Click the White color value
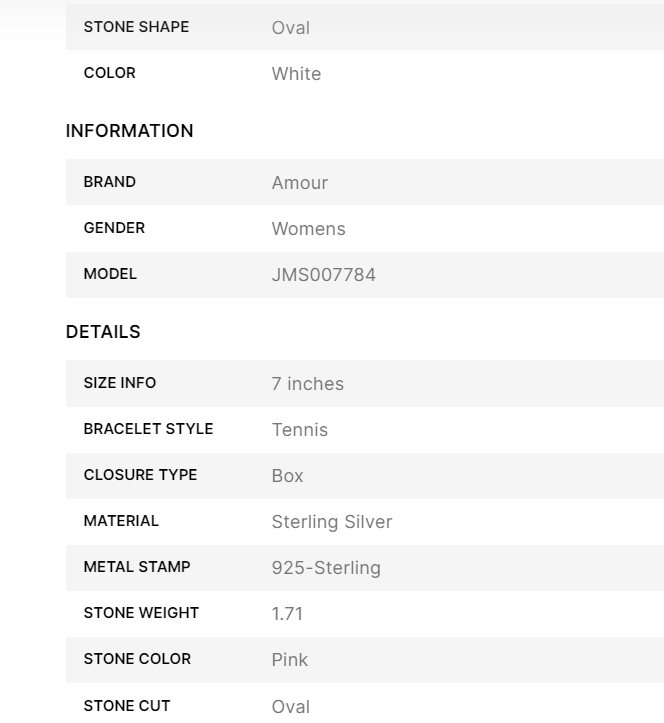This screenshot has height=723, width=664. 296,74
